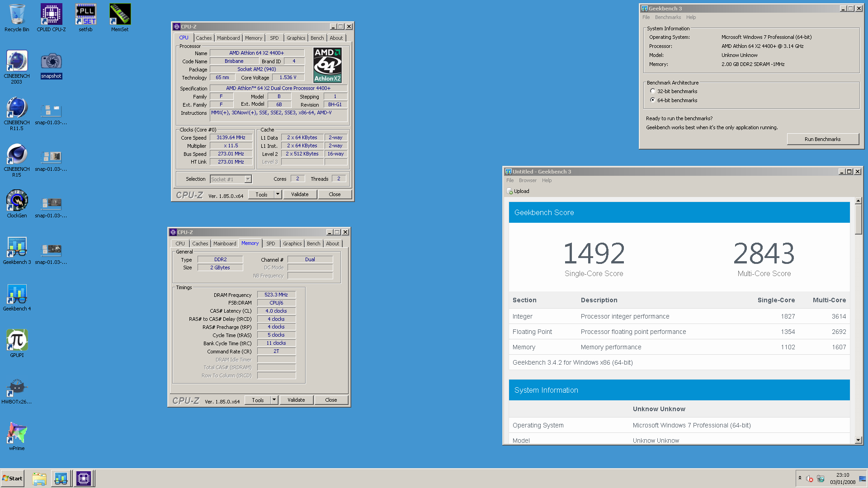
Task: Open SPD tab in lower CPU-Z window
Action: coord(271,244)
